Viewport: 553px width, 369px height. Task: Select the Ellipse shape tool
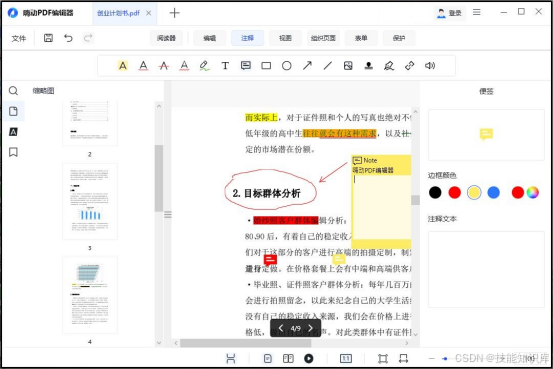(287, 66)
